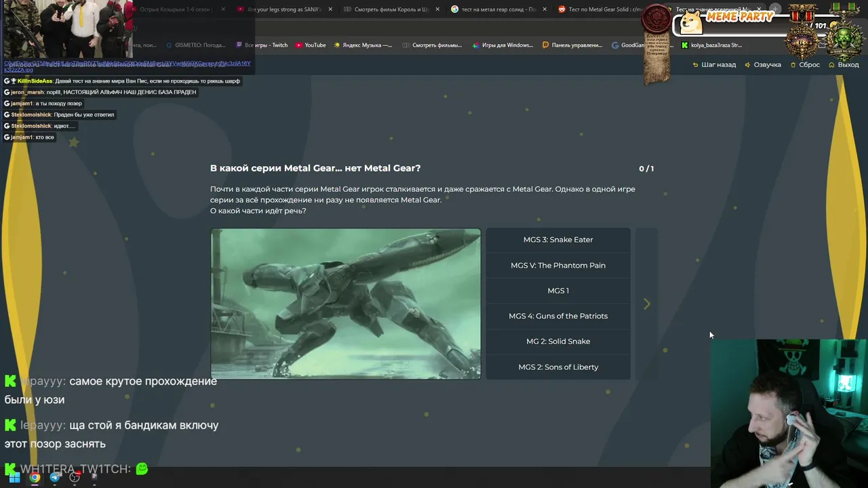Image resolution: width=868 pixels, height=488 pixels.
Task: Choose MG 2: Solid Snake answer
Action: [x=558, y=342]
